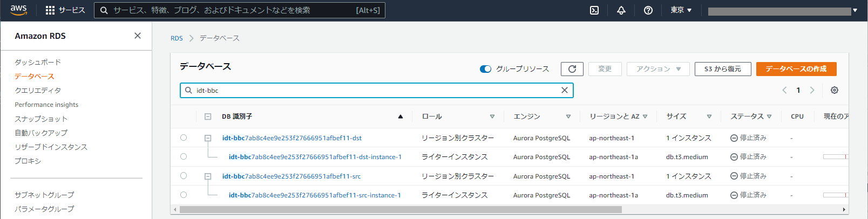Open the idt-bbc...-dst-instance-1 link
868x219 pixels.
point(315,157)
